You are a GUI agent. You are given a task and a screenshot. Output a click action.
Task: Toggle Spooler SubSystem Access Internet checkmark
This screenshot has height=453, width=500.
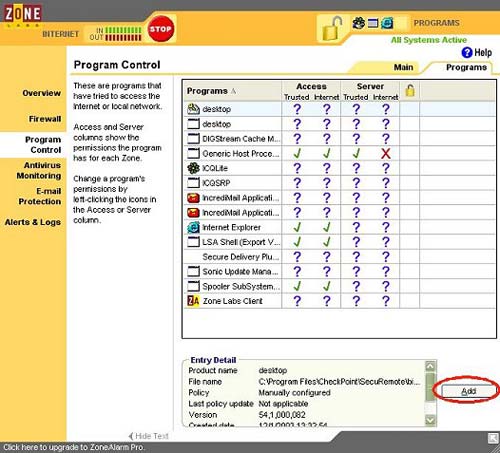click(x=327, y=286)
